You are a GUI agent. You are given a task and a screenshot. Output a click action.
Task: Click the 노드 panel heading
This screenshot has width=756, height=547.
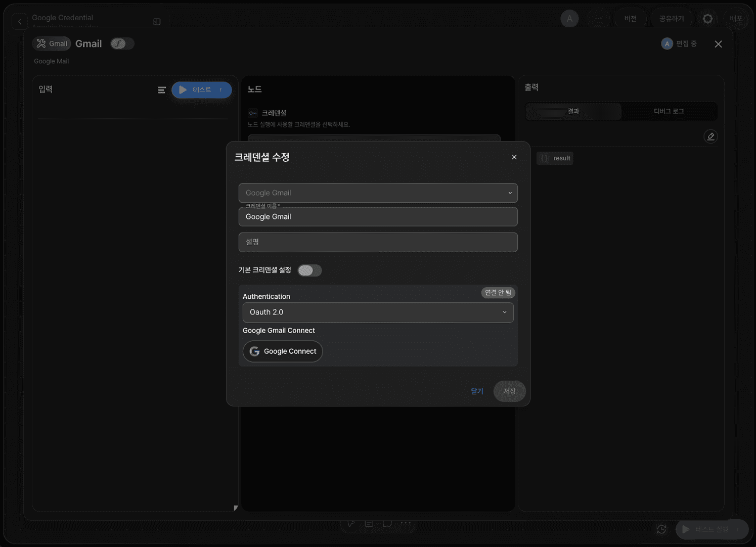[254, 89]
